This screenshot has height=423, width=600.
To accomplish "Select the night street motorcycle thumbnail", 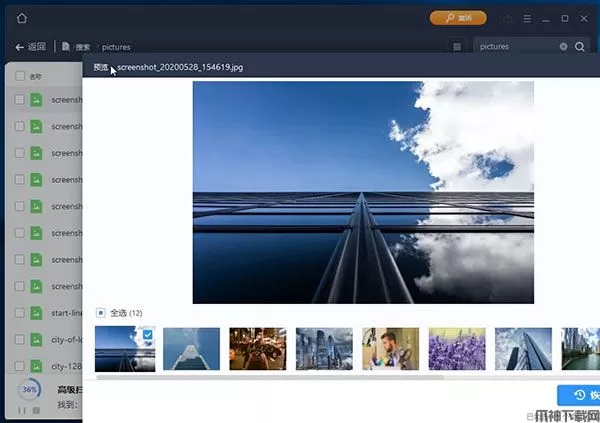I will coord(258,349).
